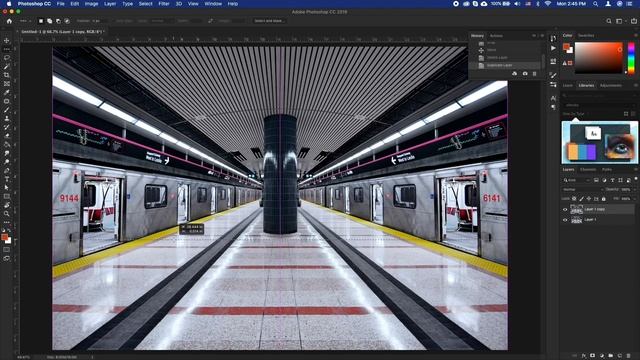Switch to the Adjustments tab
640x360 pixels.
point(611,85)
